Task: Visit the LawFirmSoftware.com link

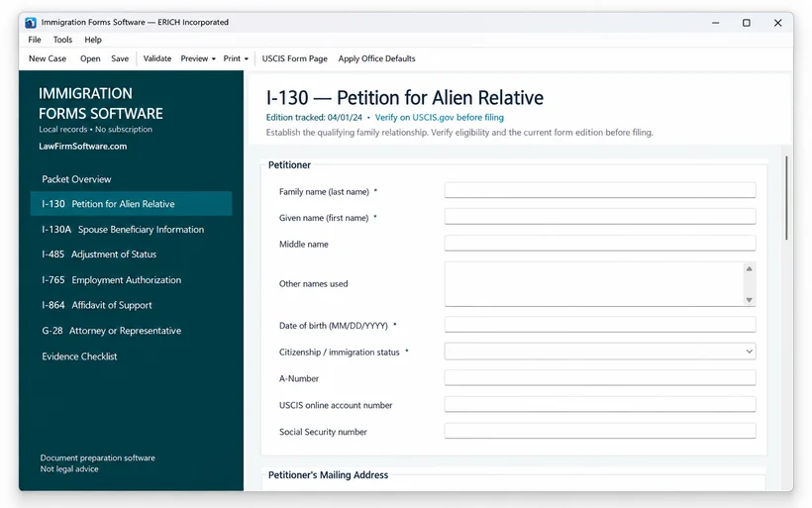Action: point(83,146)
